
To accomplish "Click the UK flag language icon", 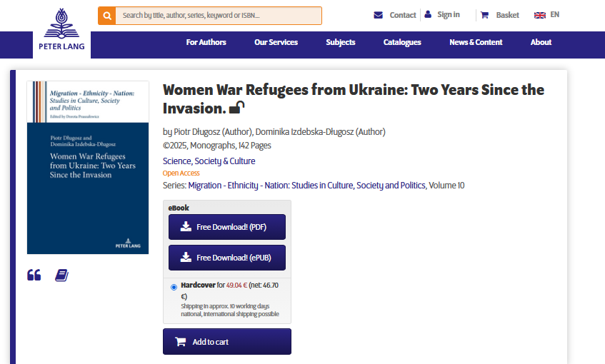I will (540, 15).
